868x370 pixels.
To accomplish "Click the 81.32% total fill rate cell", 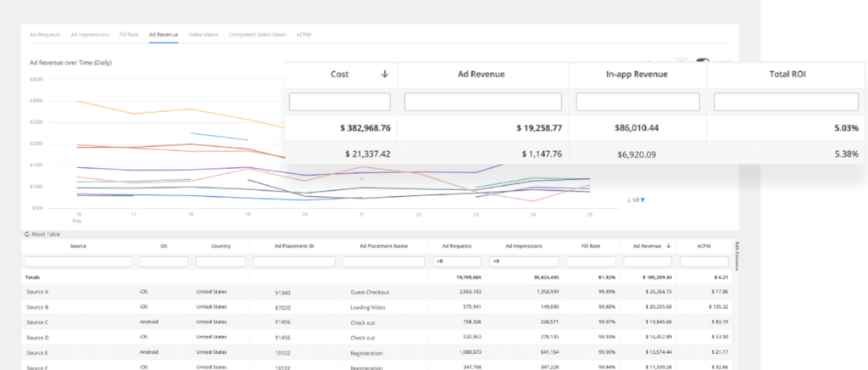I will (x=608, y=277).
